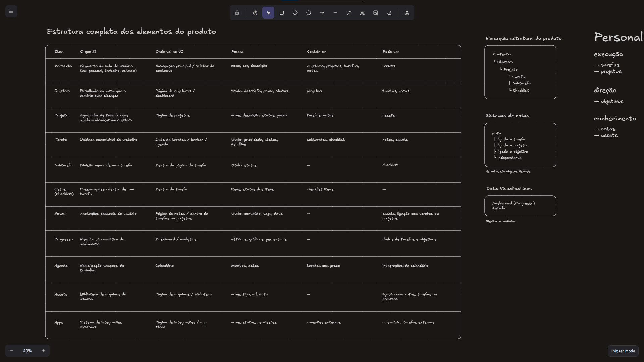Select the Ellipse tool
This screenshot has height=362, width=644.
[x=309, y=13]
